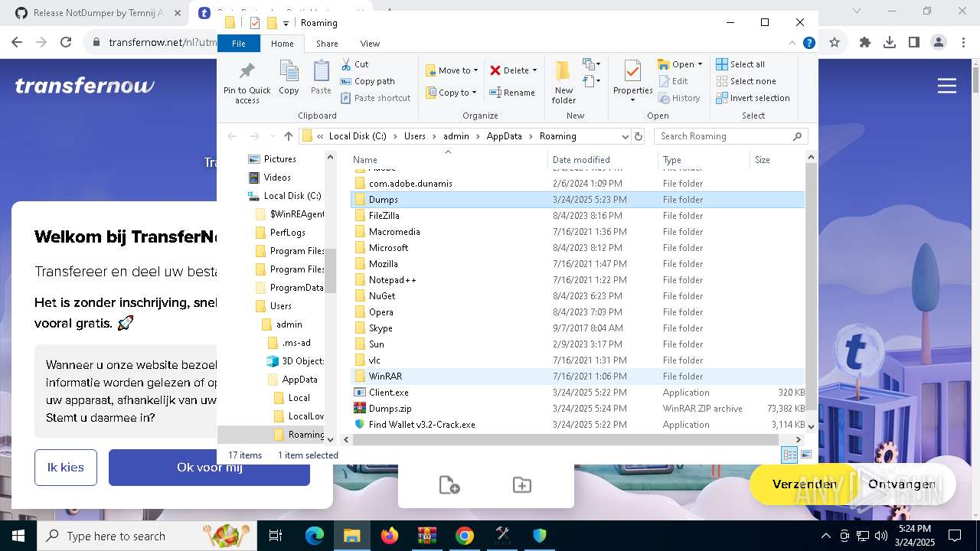
Task: Open Recent locations dropdown arrow
Action: pyautogui.click(x=272, y=136)
